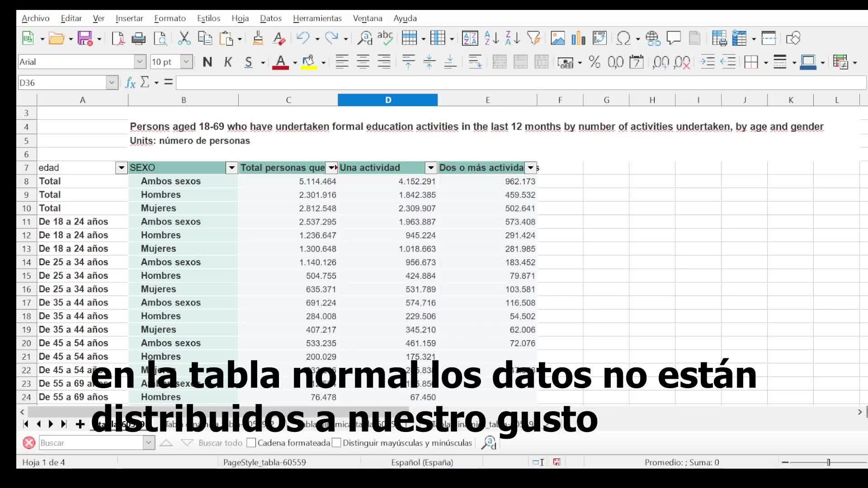Click into the Buscar search field
Screen dimensions: 868x488
[x=91, y=443]
